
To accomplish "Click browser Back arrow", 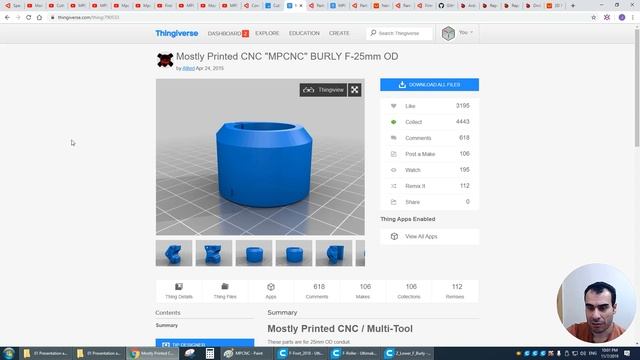I will [7, 18].
